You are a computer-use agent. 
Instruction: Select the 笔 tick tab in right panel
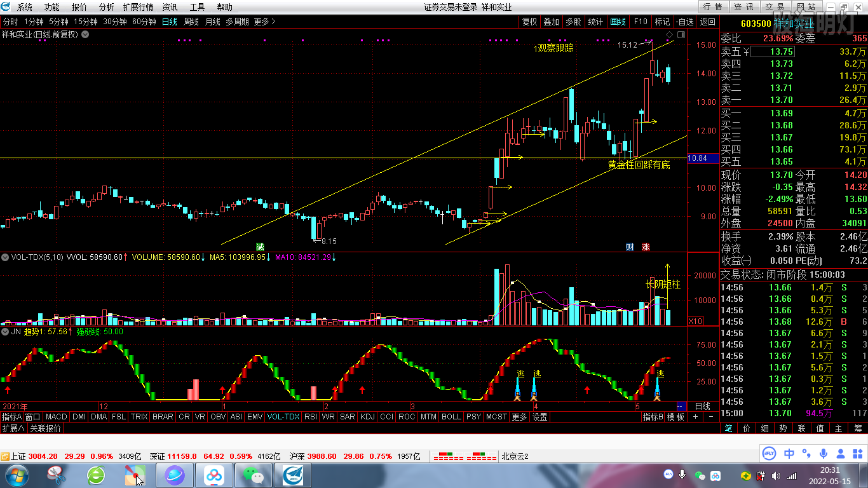[728, 429]
